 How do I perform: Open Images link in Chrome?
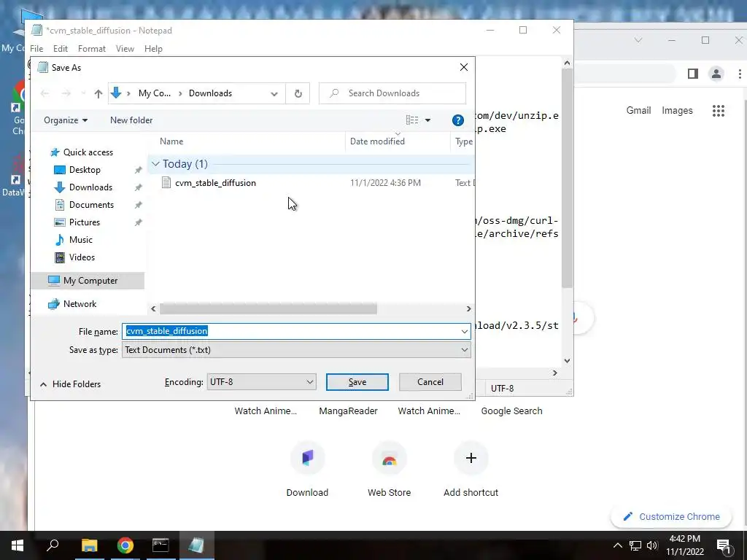[x=677, y=111]
